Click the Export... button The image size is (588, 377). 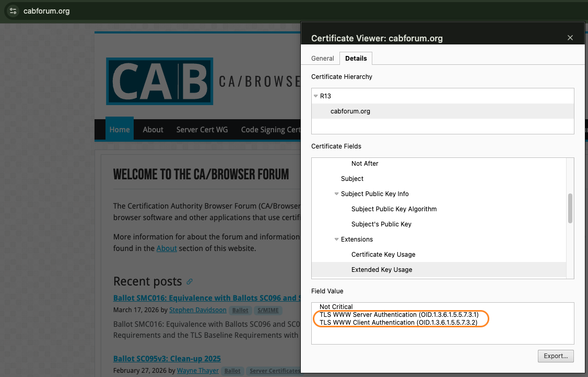tap(556, 356)
